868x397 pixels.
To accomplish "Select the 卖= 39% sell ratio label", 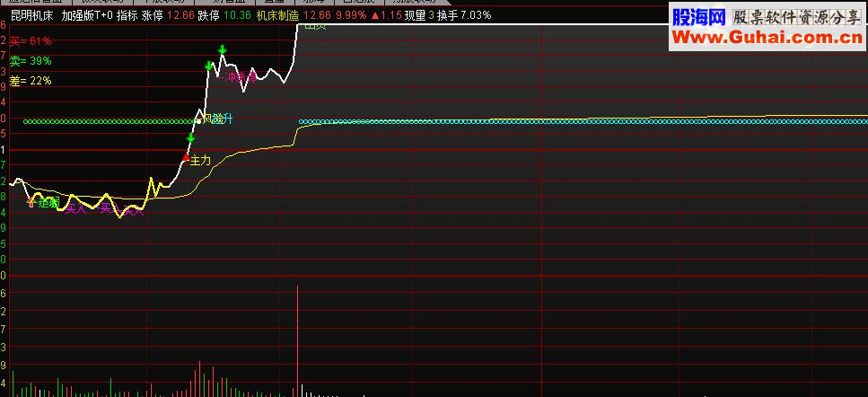I will (31, 61).
